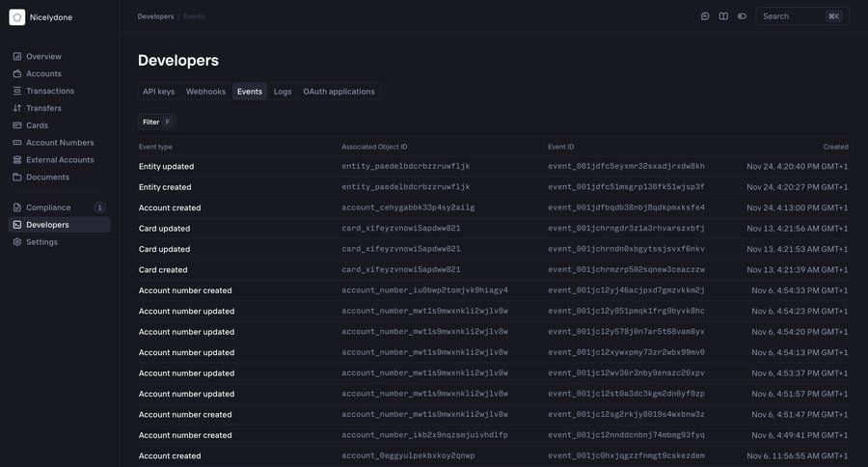Open Overview via its sidebar icon

coord(17,57)
